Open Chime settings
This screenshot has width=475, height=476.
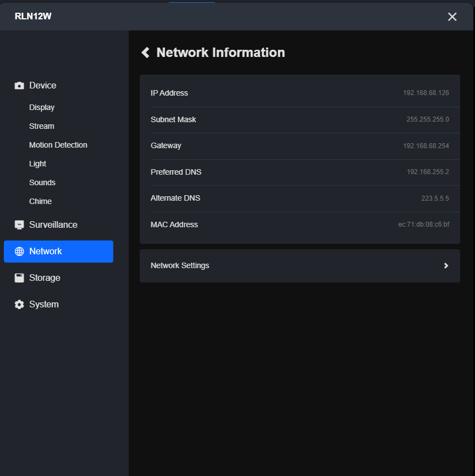pyautogui.click(x=40, y=201)
